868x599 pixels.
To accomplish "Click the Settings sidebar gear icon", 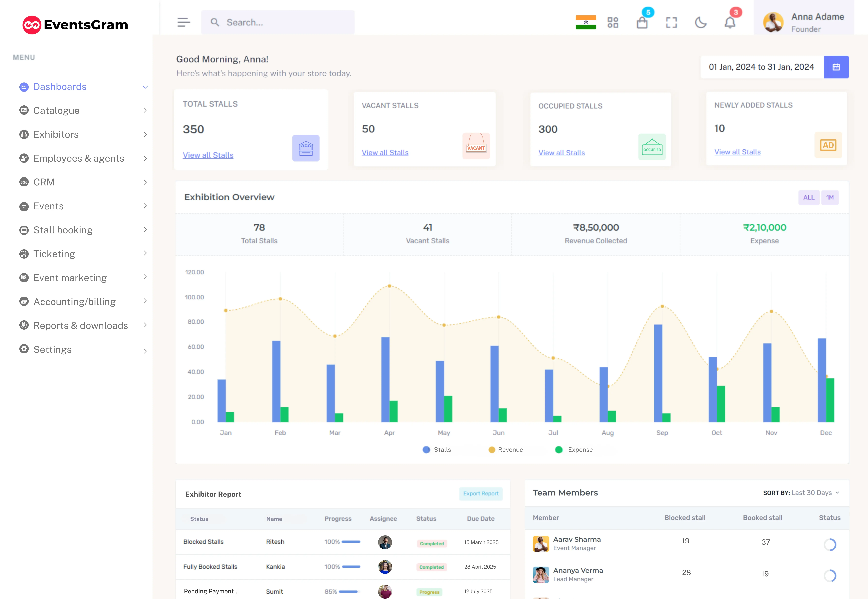I will click(x=24, y=349).
